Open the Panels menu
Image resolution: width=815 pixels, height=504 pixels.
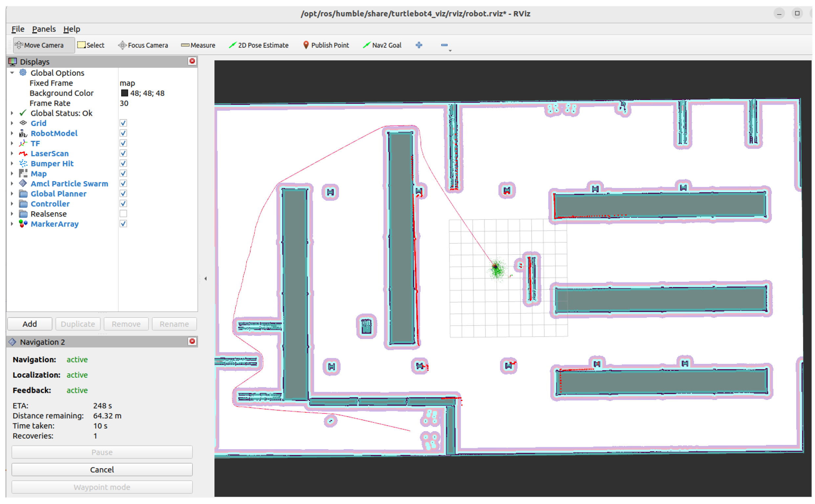tap(44, 29)
